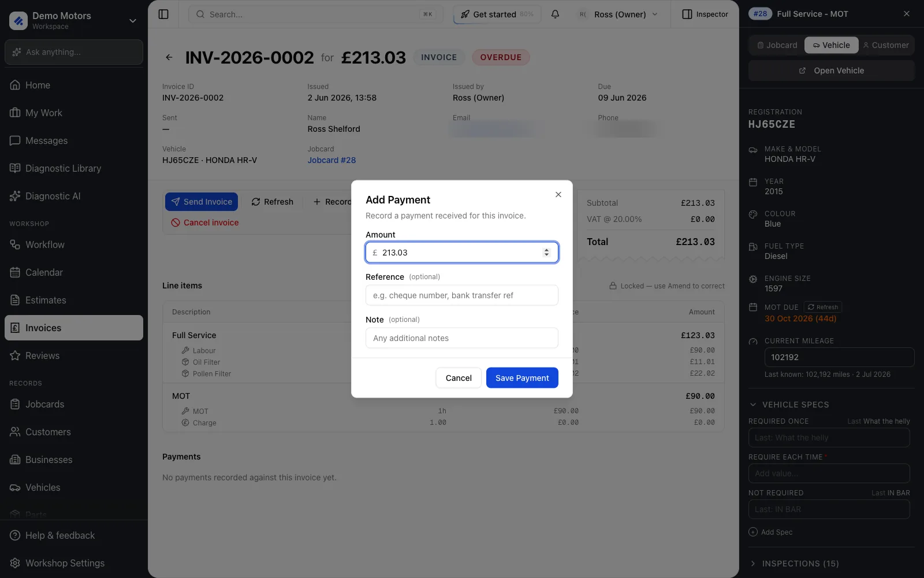Go to Customers list

coord(74,432)
